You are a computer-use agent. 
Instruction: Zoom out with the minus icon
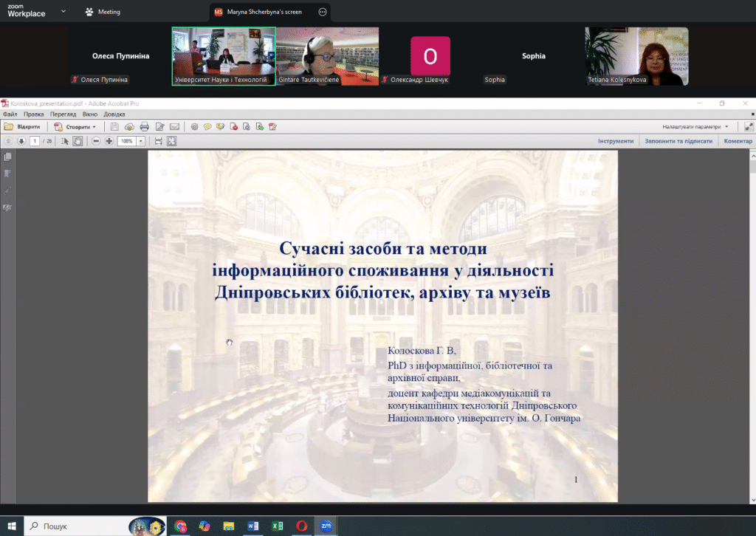coord(96,141)
